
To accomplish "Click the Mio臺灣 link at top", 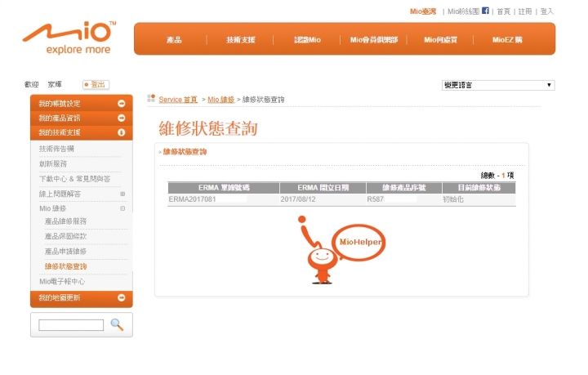I will pos(423,11).
